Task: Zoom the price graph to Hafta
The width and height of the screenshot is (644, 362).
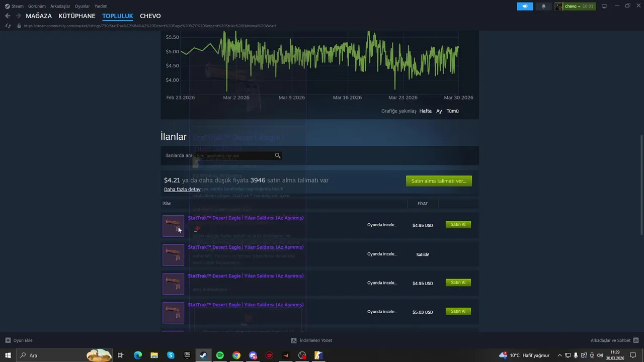Action: point(426,111)
